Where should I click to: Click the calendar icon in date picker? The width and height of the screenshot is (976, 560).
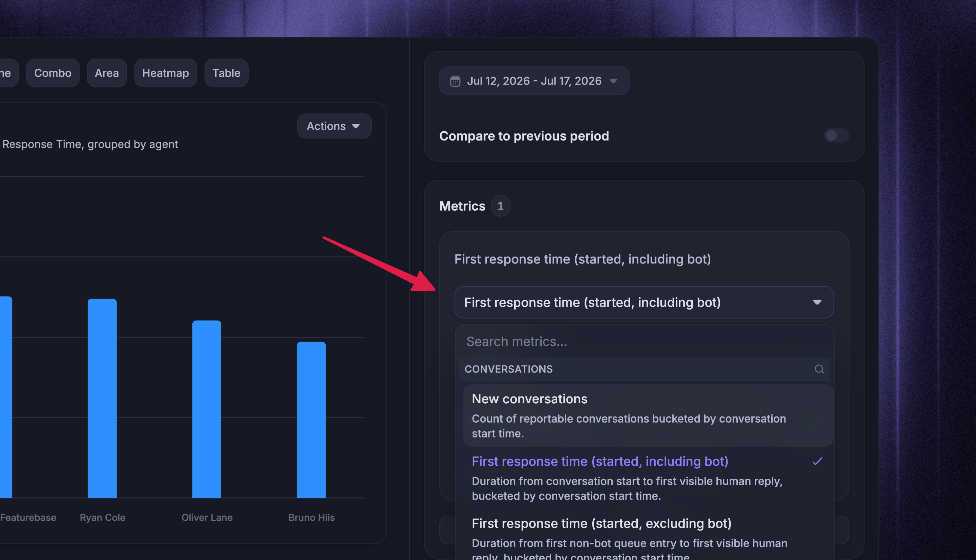tap(455, 81)
